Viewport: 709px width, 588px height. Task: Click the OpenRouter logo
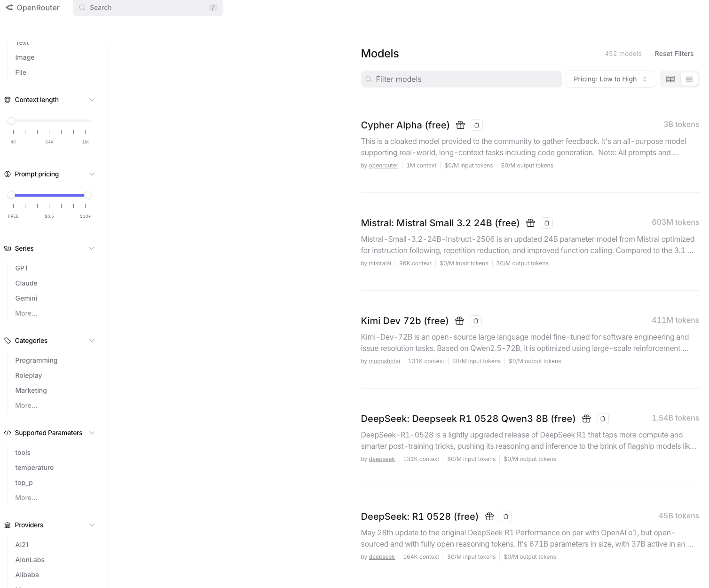32,8
